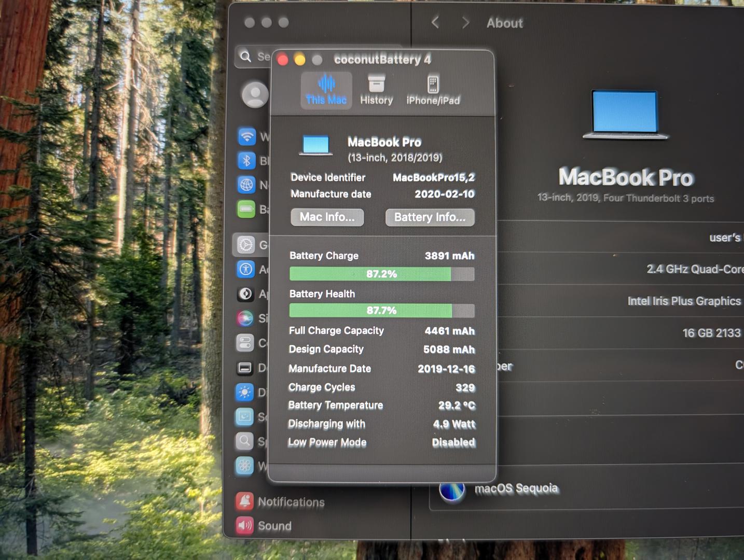Screen dimensions: 744x560
Task: Open Wallpaper flower icon in sidebar
Action: coord(244,466)
